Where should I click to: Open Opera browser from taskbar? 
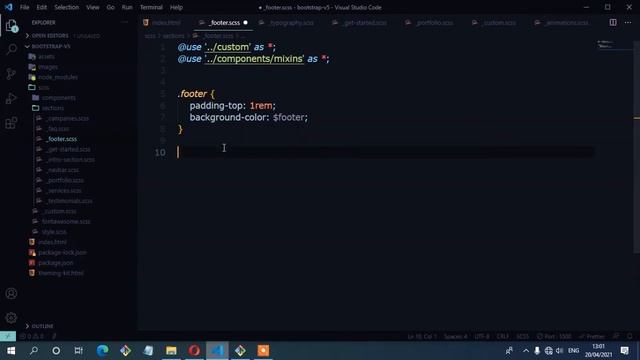(194, 351)
